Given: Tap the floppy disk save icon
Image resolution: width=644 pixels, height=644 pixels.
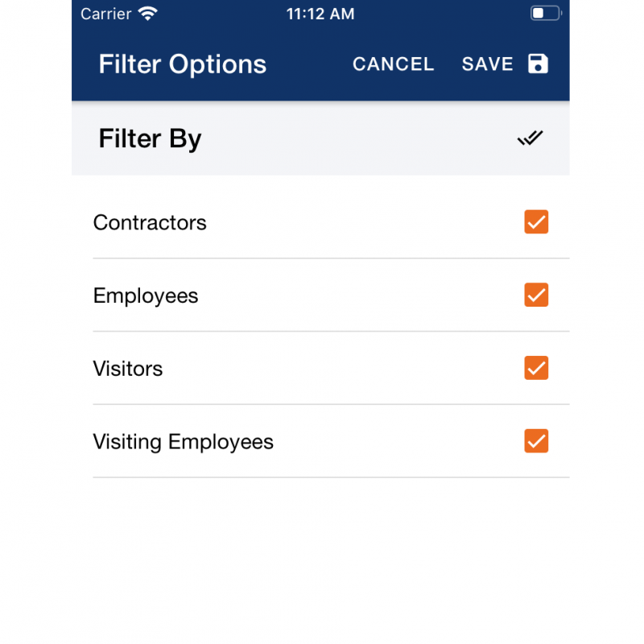Looking at the screenshot, I should click(x=538, y=64).
